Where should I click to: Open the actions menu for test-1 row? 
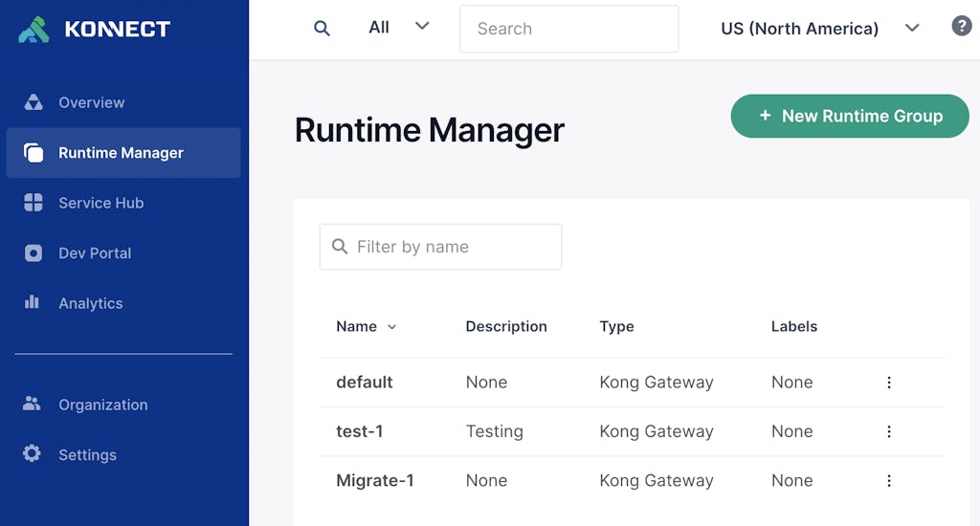tap(888, 431)
